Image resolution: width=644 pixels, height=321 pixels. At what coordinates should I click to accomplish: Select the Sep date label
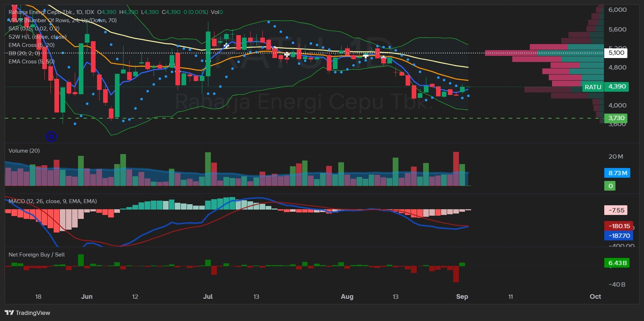click(462, 297)
